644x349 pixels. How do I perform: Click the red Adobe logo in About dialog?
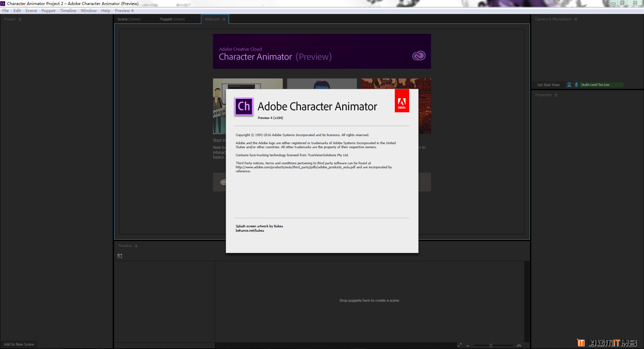(x=402, y=101)
